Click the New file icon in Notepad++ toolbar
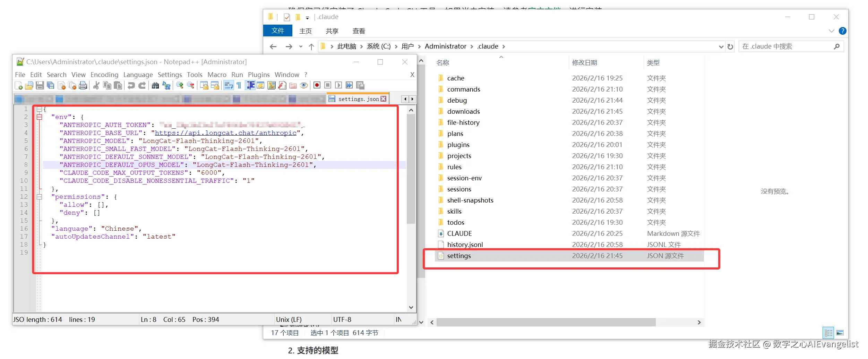The height and width of the screenshot is (359, 868). [19, 85]
